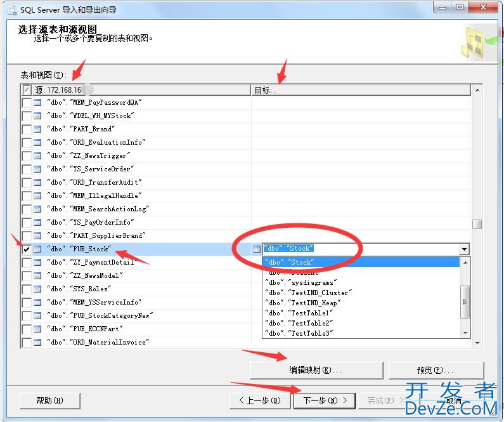Viewport: 504px width, 422px height.
Task: Choose dbo.TestIND_Cluster in the dropdown list
Action: [x=361, y=293]
